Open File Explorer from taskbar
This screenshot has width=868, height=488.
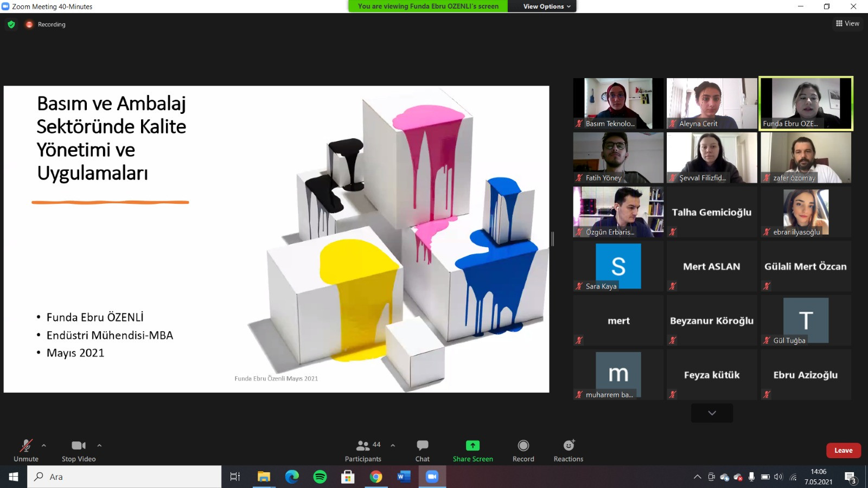[x=264, y=477]
